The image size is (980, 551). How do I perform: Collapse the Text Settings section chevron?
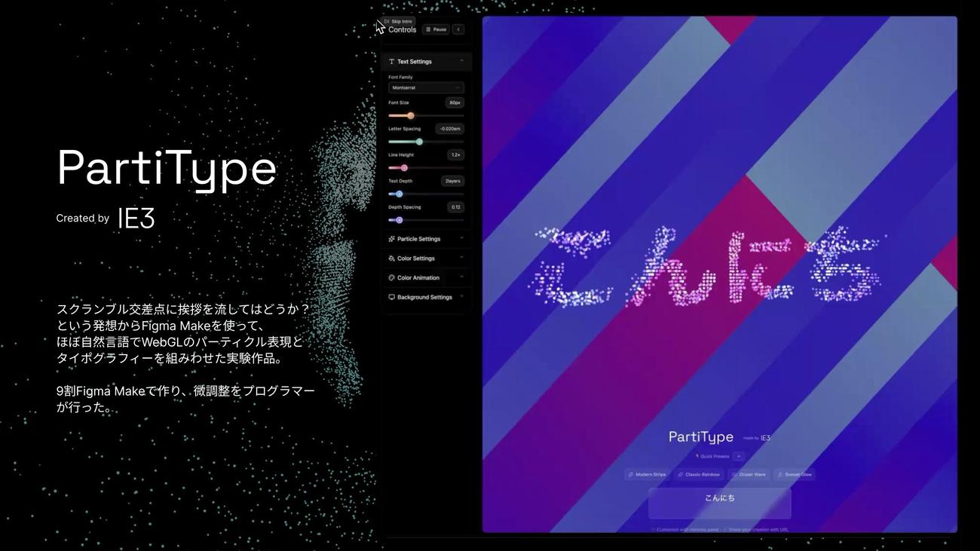[x=461, y=61]
